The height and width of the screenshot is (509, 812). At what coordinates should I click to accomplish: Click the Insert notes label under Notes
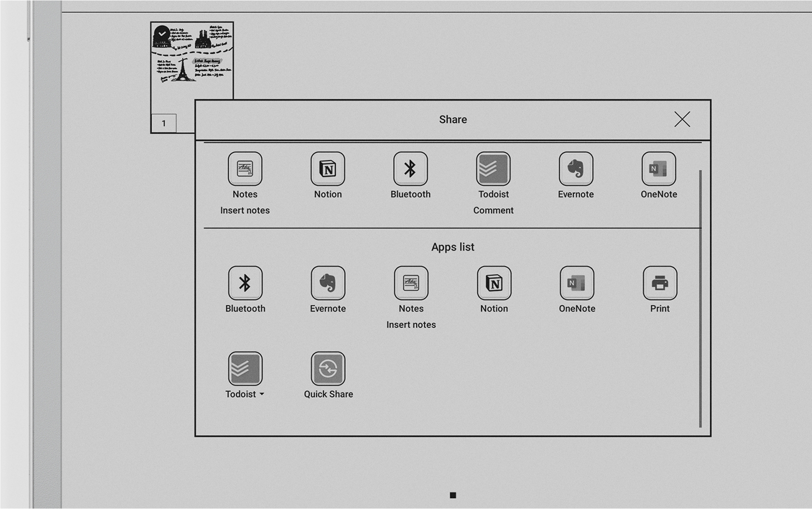tap(245, 210)
